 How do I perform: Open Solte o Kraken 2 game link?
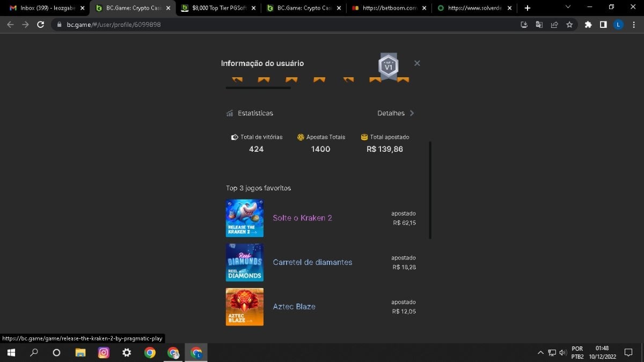pyautogui.click(x=302, y=218)
